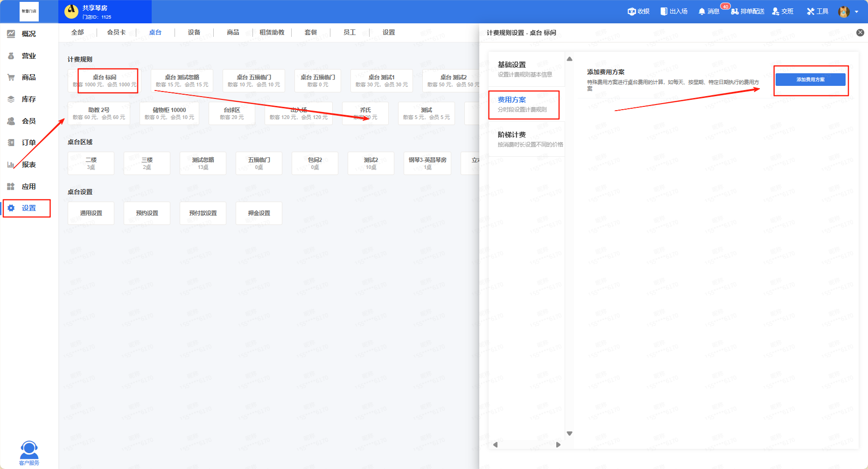
Task: Click the 桌台 测试2 billing rule card
Action: pyautogui.click(x=451, y=81)
